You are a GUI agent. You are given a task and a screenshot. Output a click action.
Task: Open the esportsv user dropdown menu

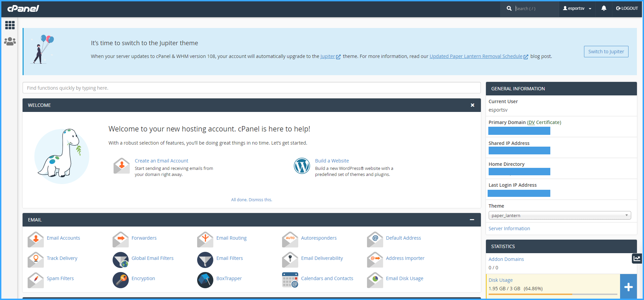577,8
